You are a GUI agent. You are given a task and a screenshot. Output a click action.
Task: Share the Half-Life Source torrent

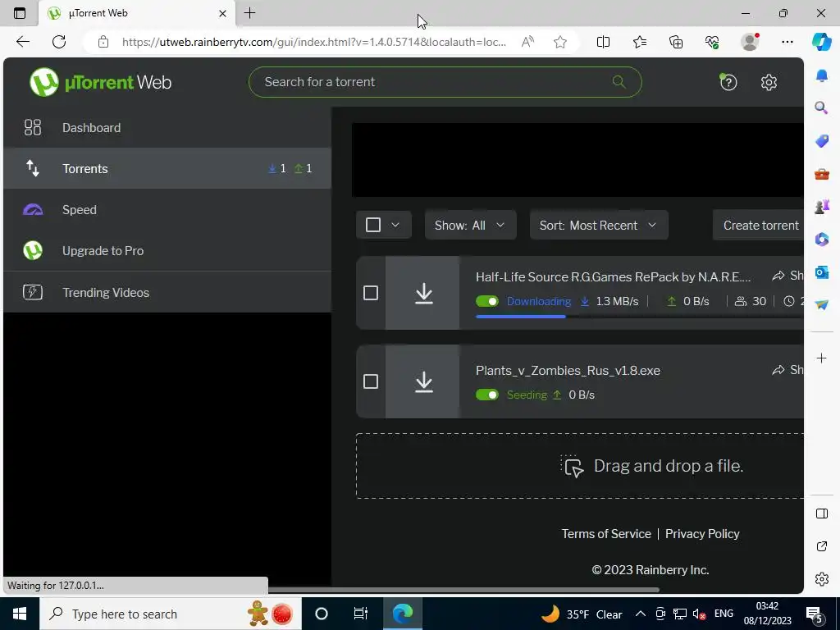tap(787, 276)
